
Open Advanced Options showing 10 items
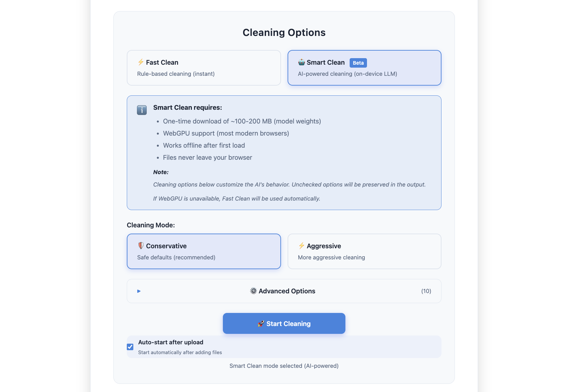(x=284, y=291)
